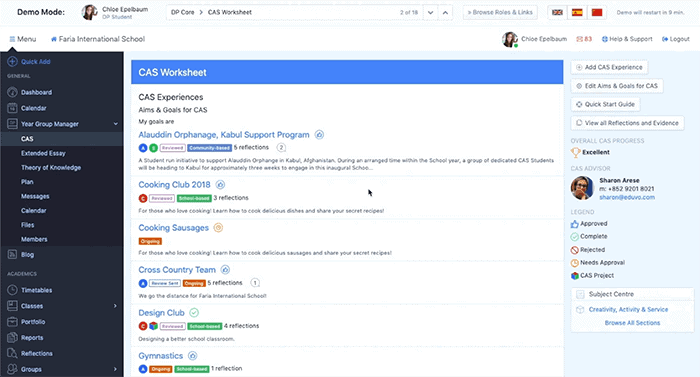Open Dashboard from the sidebar icon

tap(12, 92)
